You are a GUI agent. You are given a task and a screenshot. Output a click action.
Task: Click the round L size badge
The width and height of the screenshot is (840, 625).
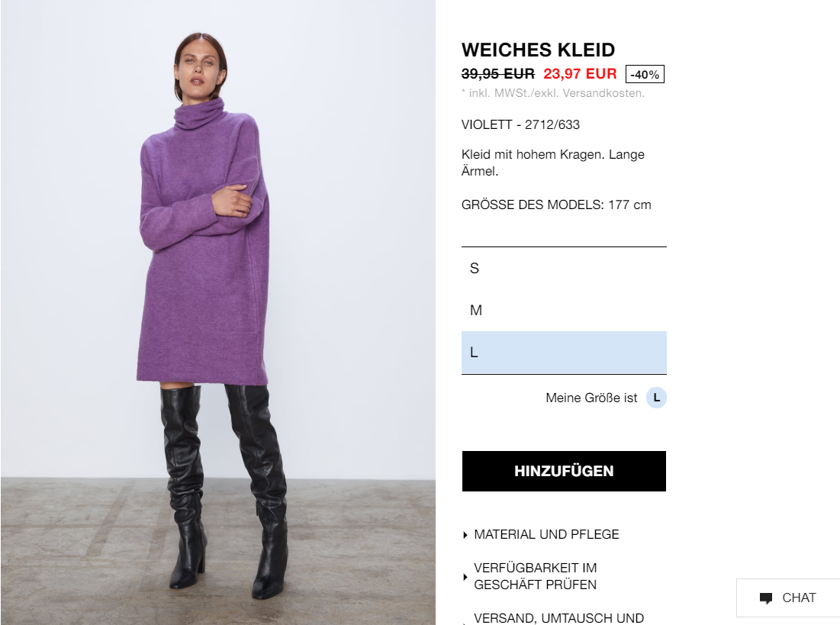tap(656, 398)
